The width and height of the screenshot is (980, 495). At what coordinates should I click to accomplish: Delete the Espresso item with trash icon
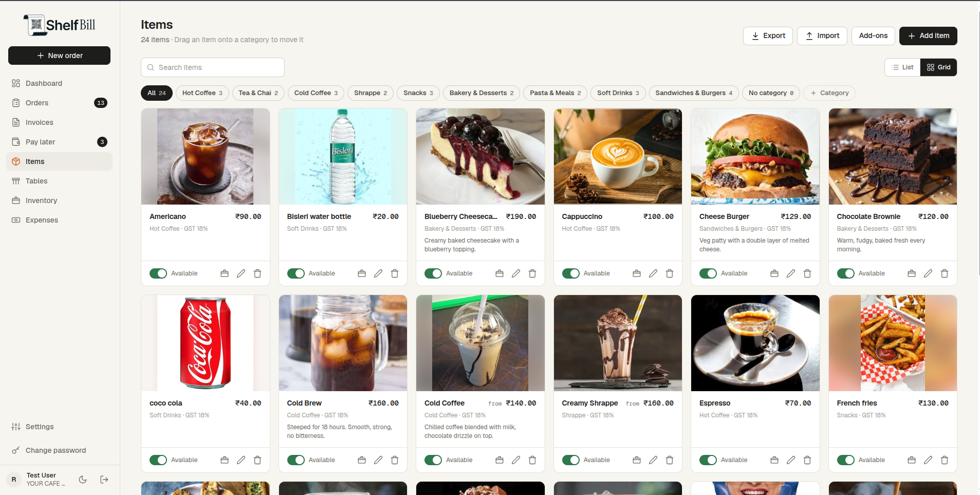(x=807, y=460)
